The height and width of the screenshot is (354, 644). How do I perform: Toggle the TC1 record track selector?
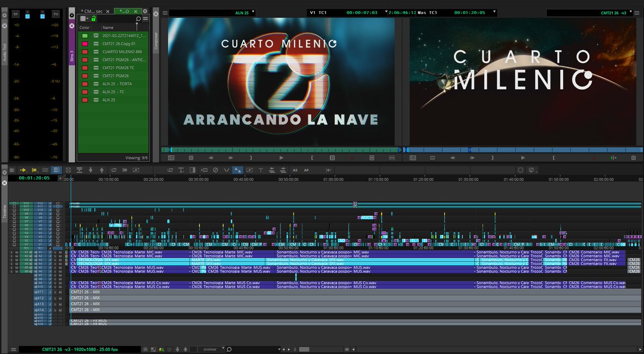(x=40, y=248)
